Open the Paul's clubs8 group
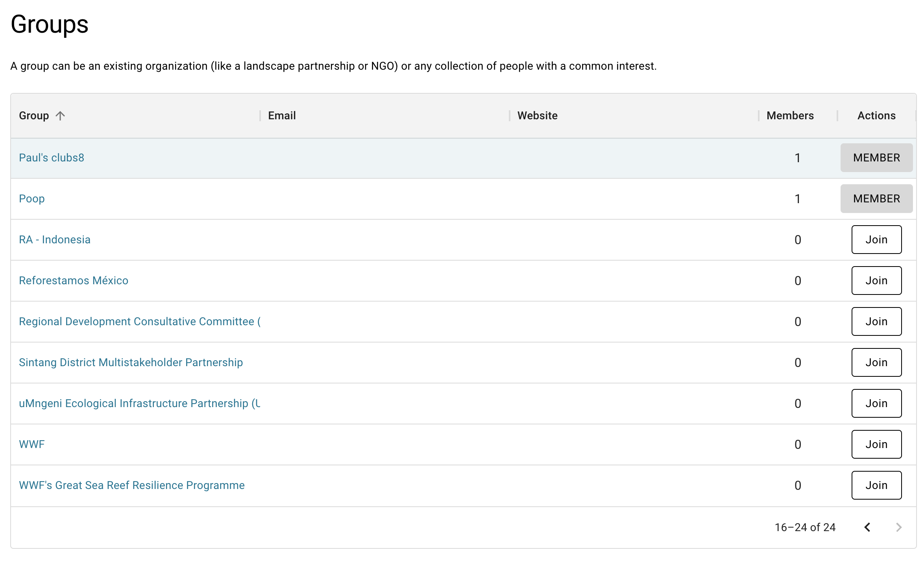Screen dimensions: 924x563 pyautogui.click(x=51, y=157)
